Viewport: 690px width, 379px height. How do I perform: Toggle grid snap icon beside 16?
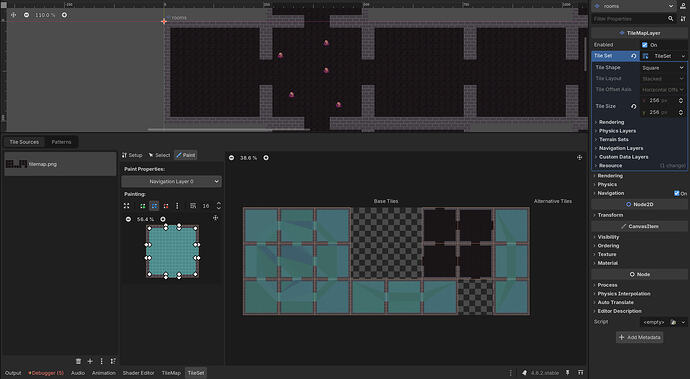[193, 206]
